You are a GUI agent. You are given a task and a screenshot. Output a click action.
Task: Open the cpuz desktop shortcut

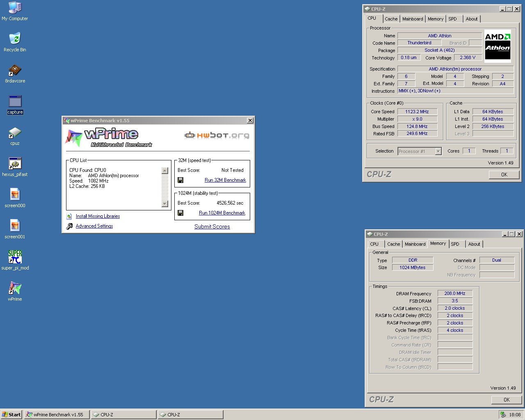pos(15,136)
